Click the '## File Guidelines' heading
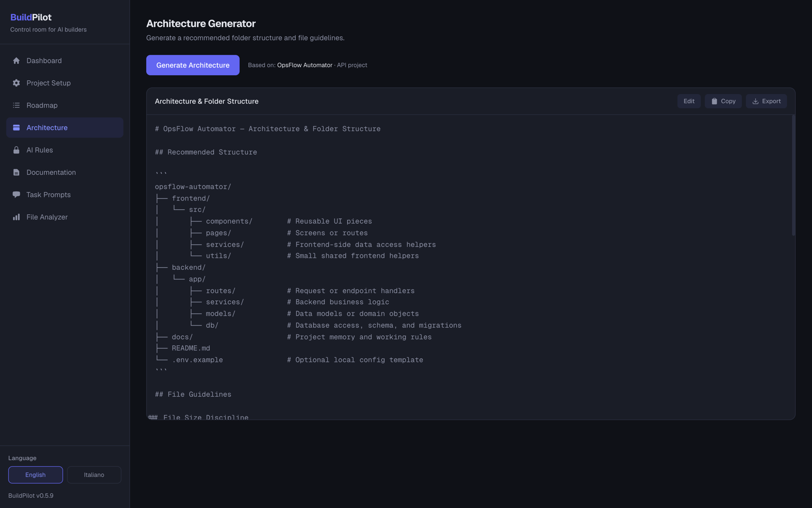Image resolution: width=812 pixels, height=508 pixels. coord(193,394)
